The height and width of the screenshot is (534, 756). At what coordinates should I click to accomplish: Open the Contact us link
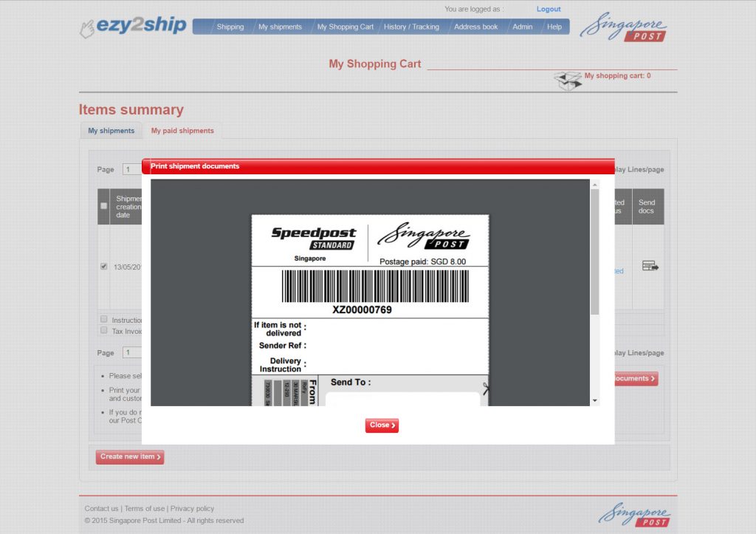pyautogui.click(x=101, y=508)
